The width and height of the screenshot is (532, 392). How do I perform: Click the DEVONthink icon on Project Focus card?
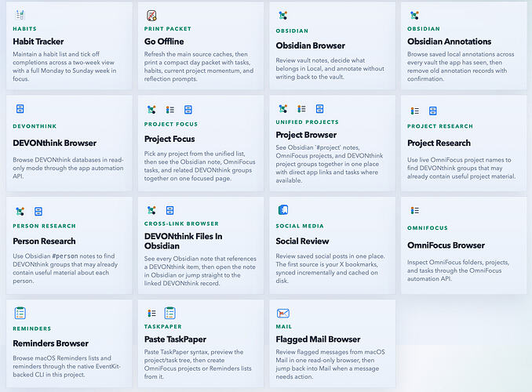[188, 110]
